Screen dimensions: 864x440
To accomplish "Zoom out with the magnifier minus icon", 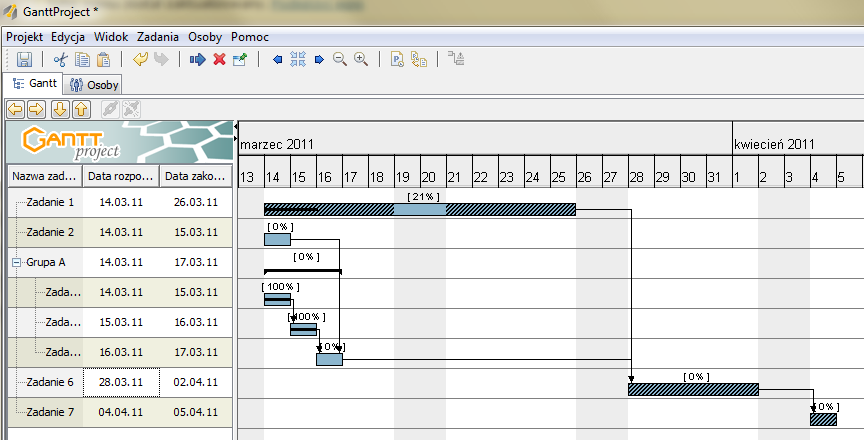I will (x=340, y=60).
